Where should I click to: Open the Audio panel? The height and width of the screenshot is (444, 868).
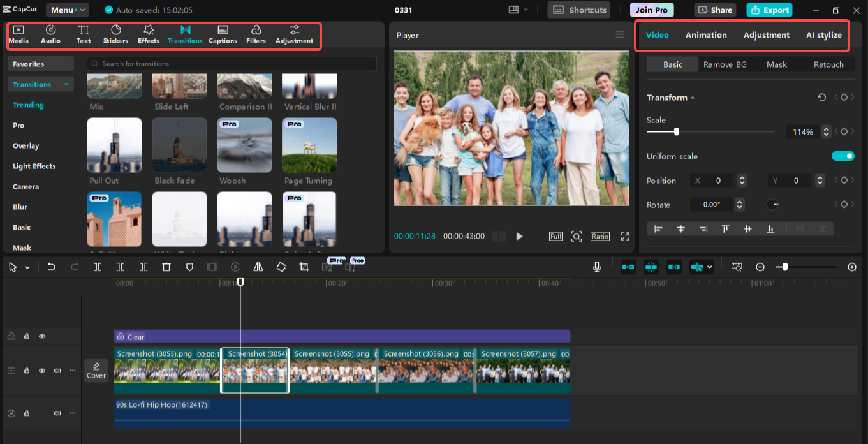coord(50,34)
